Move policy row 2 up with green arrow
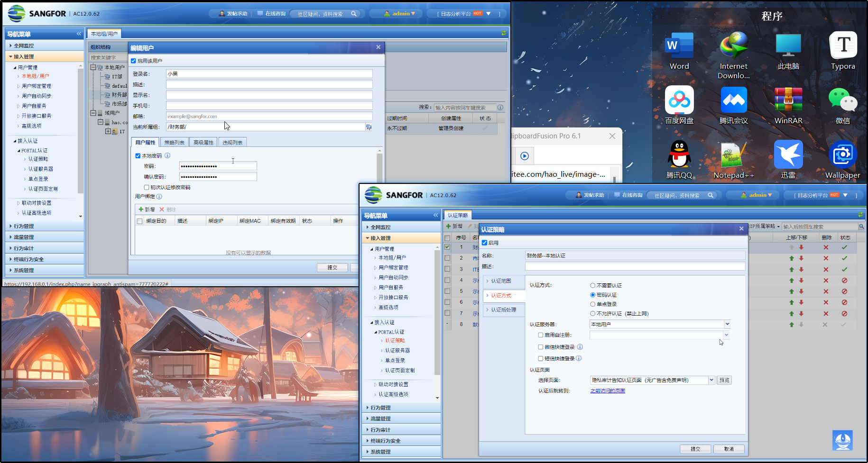868x463 pixels. (x=791, y=258)
